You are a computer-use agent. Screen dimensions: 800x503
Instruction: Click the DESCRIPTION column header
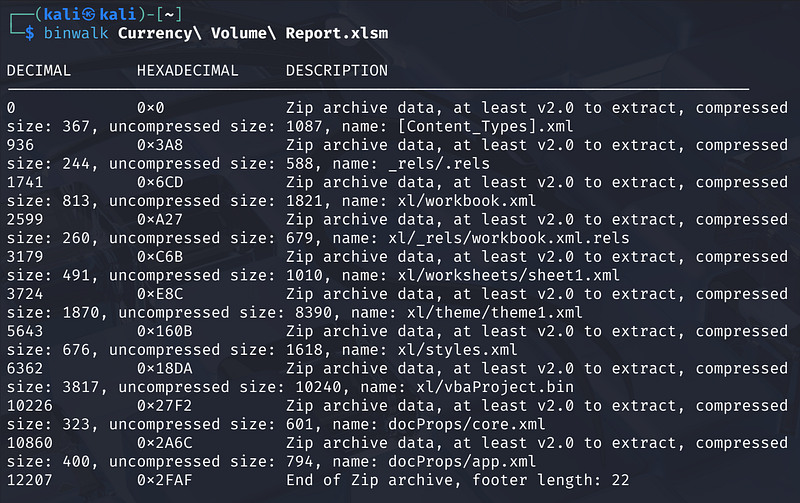click(x=336, y=71)
